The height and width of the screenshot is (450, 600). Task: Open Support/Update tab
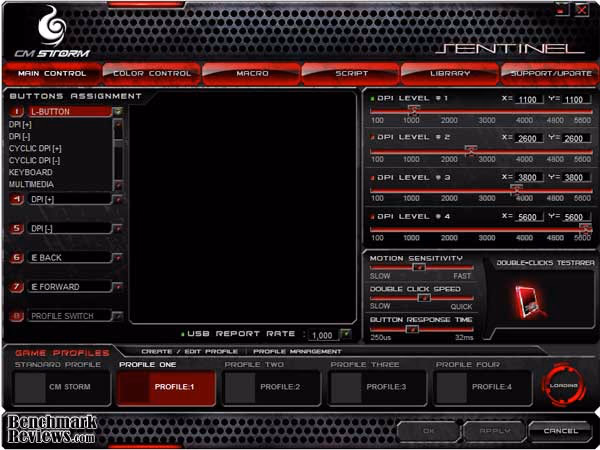point(550,73)
